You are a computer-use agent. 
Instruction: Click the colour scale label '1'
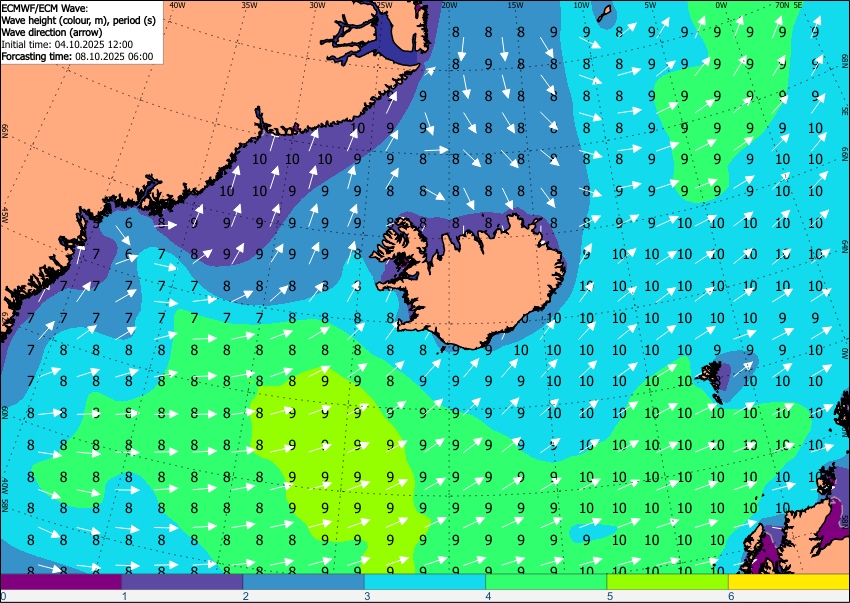[x=125, y=596]
